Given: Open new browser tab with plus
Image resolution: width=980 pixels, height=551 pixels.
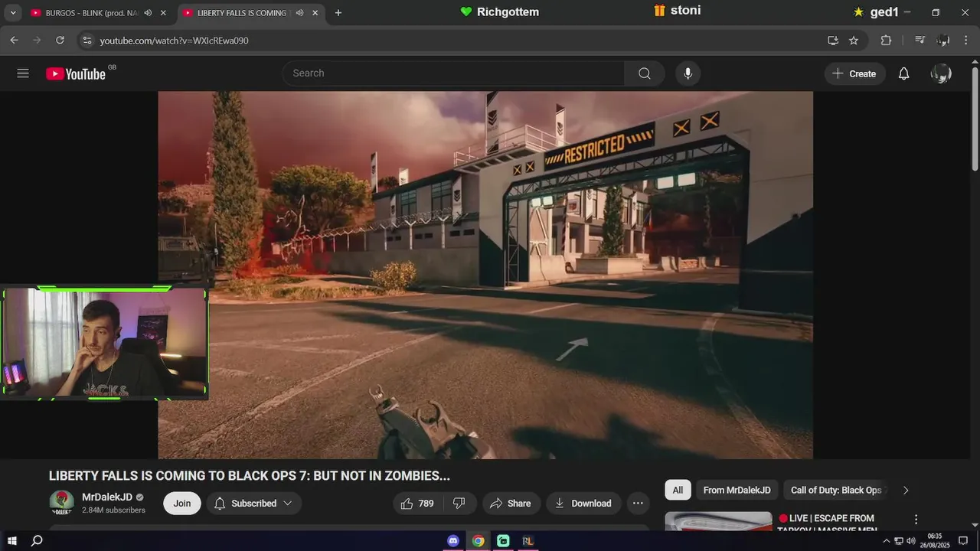Looking at the screenshot, I should (x=338, y=13).
